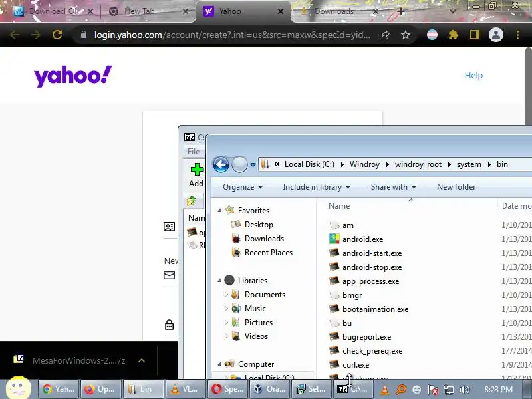Switch to the Downloads browser tab
The image size is (532, 399).
338,11
